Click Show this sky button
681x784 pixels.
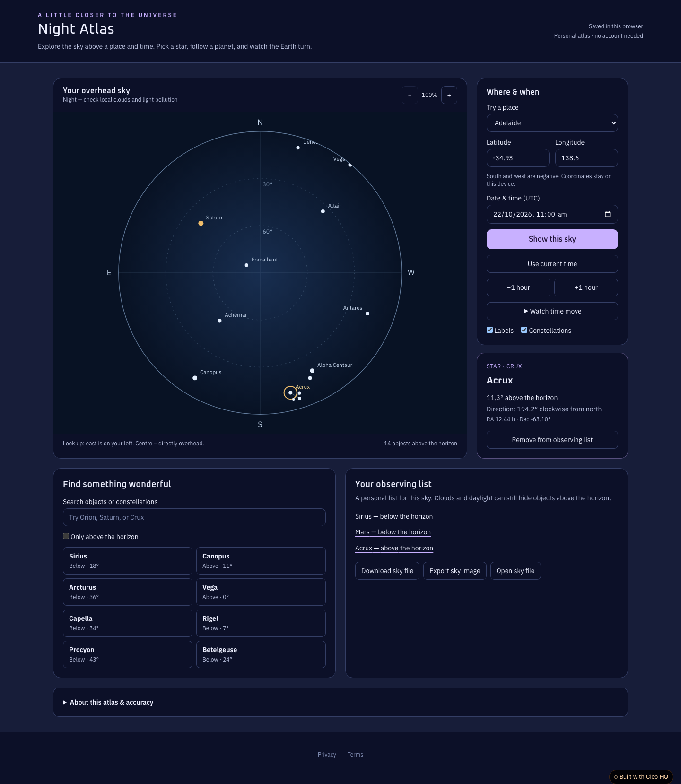point(552,239)
